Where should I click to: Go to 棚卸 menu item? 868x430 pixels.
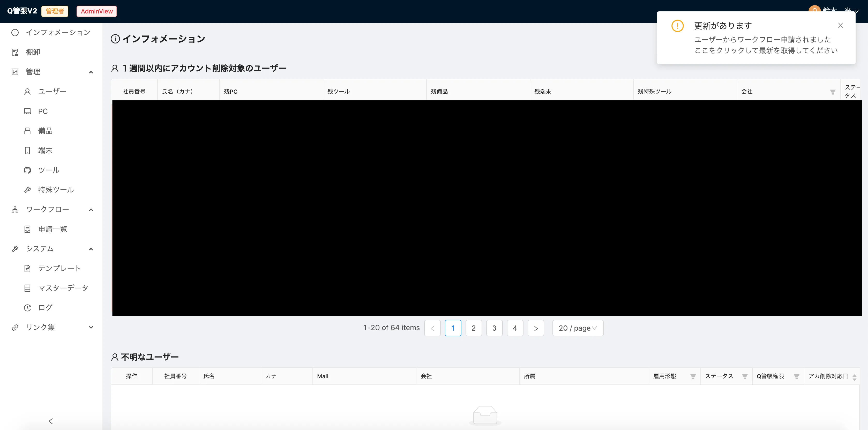point(33,52)
